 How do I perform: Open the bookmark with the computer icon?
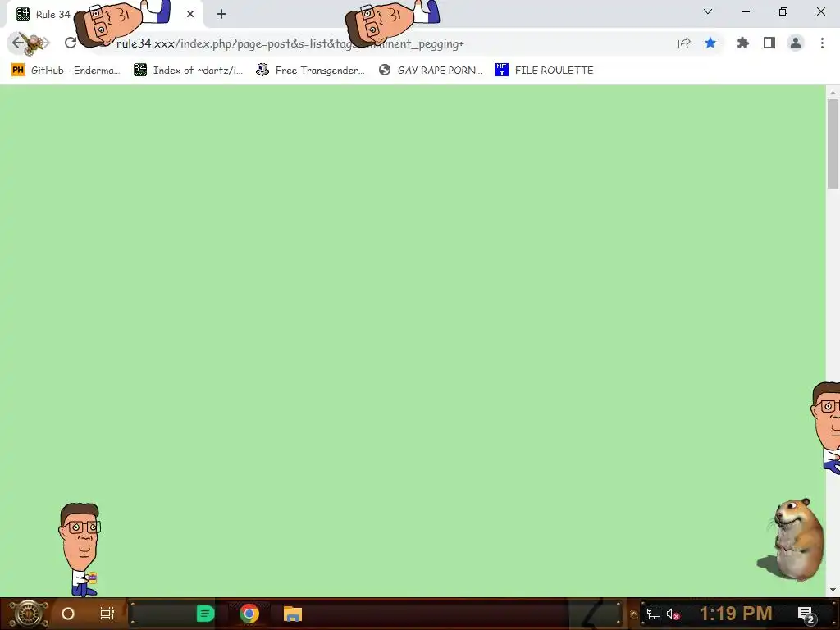[310, 71]
